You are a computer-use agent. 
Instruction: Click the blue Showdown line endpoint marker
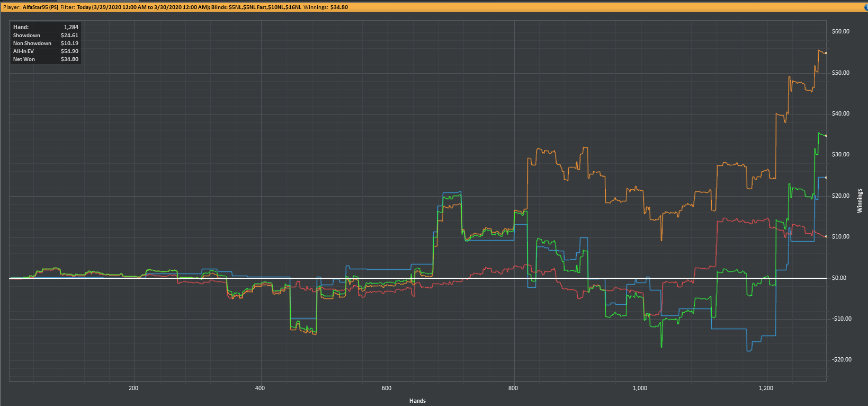[x=826, y=178]
